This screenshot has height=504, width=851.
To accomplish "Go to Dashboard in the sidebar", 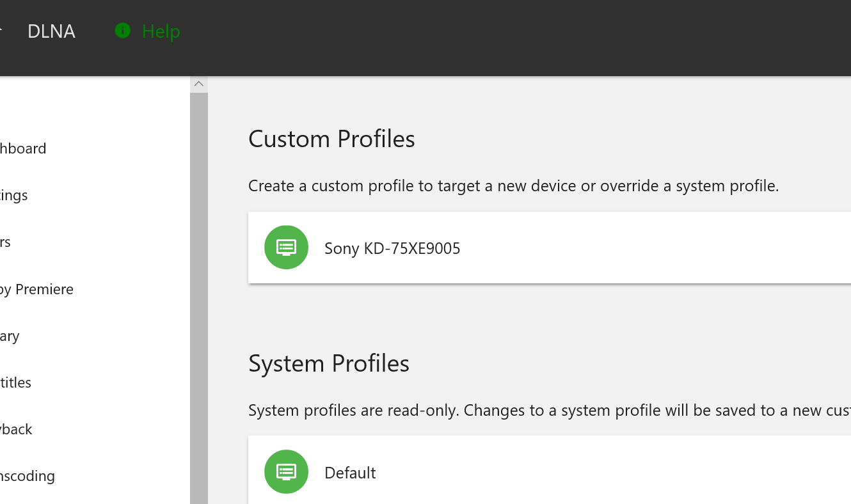I will point(23,148).
